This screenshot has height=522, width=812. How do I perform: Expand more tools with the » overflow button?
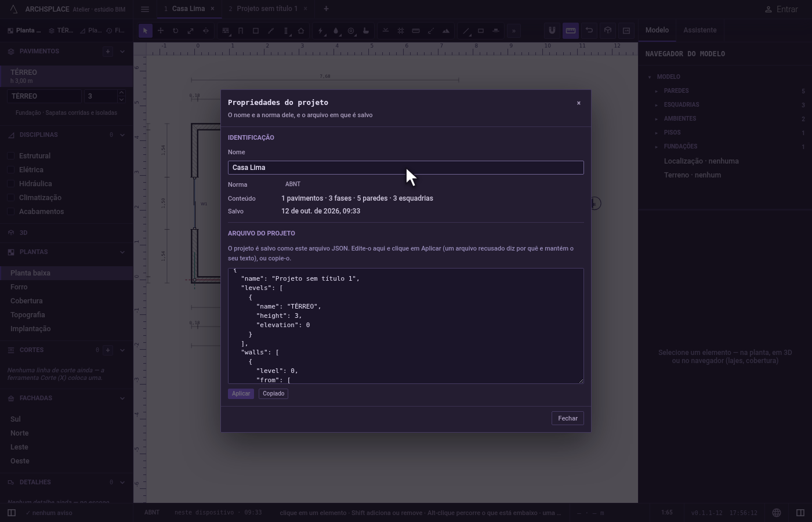pos(514,31)
